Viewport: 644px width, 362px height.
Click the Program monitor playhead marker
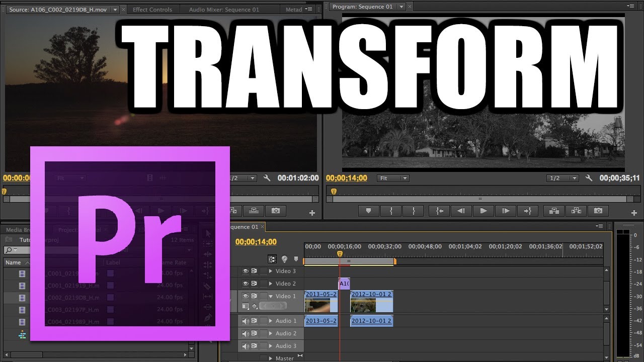333,192
